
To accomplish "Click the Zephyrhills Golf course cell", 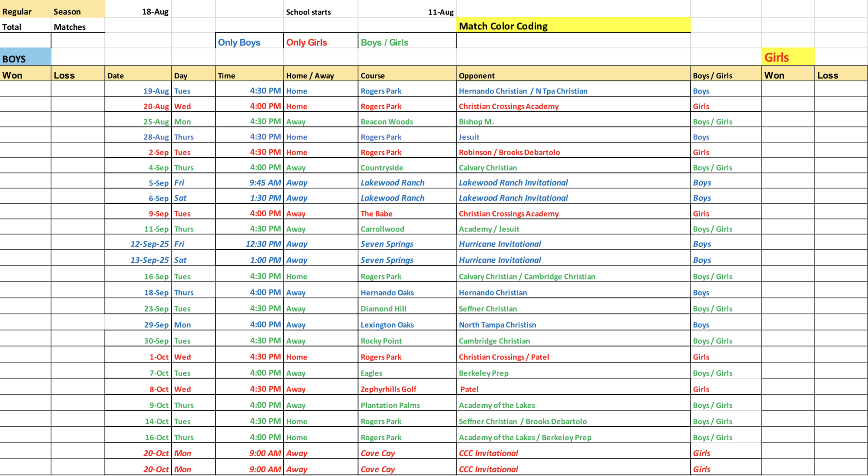I will (388, 389).
